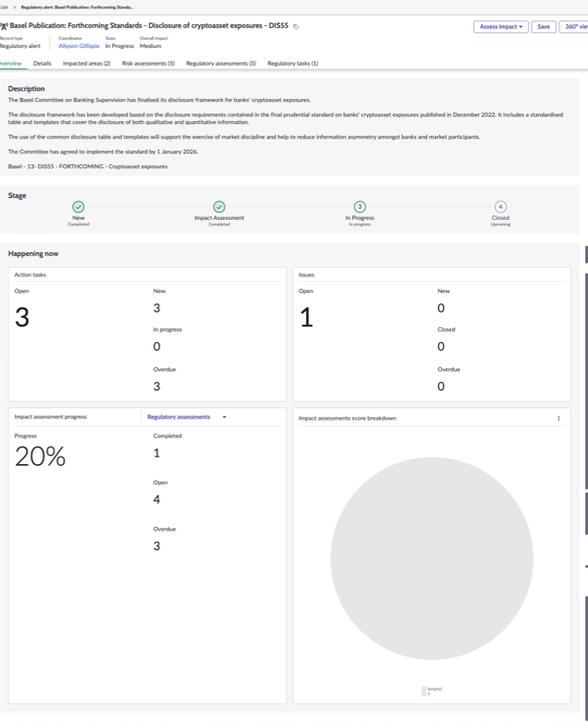Image resolution: width=588 pixels, height=722 pixels.
Task: Expand the Regulatory assessments selector
Action: pyautogui.click(x=187, y=417)
